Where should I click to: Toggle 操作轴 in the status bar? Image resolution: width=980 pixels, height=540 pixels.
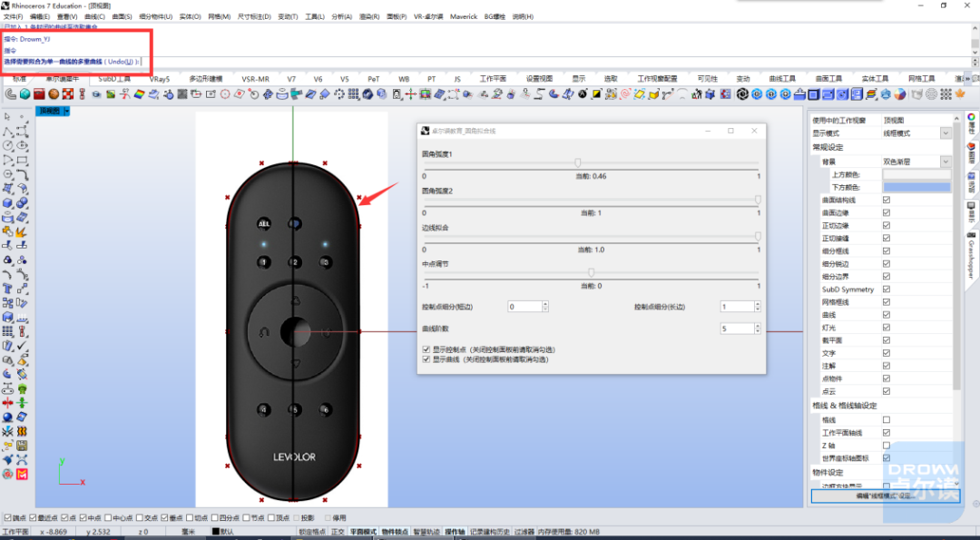(x=455, y=532)
